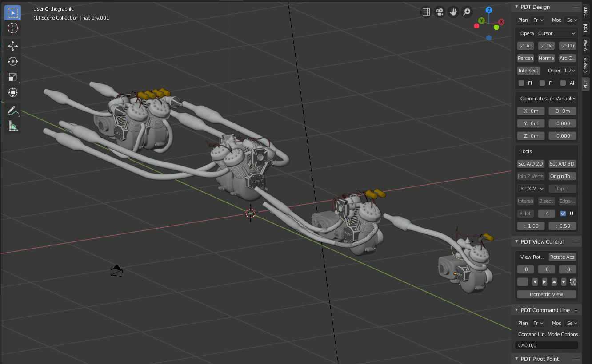Viewport: 592px width, 364px height.
Task: Open the Order dropdown set to 1,2
Action: [569, 71]
